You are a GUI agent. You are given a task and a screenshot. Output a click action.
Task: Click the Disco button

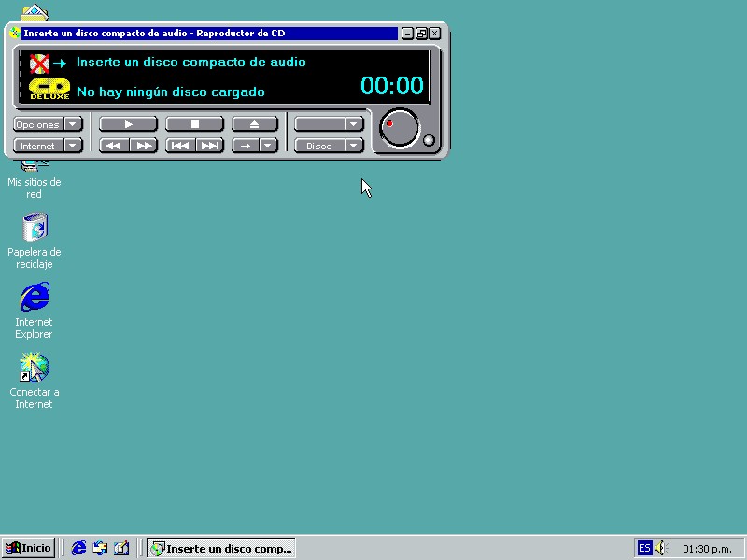pos(319,146)
